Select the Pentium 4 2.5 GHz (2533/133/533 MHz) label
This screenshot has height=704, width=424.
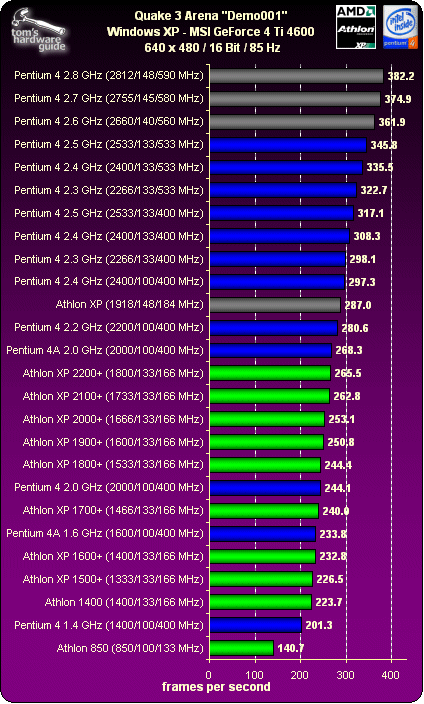coord(109,144)
